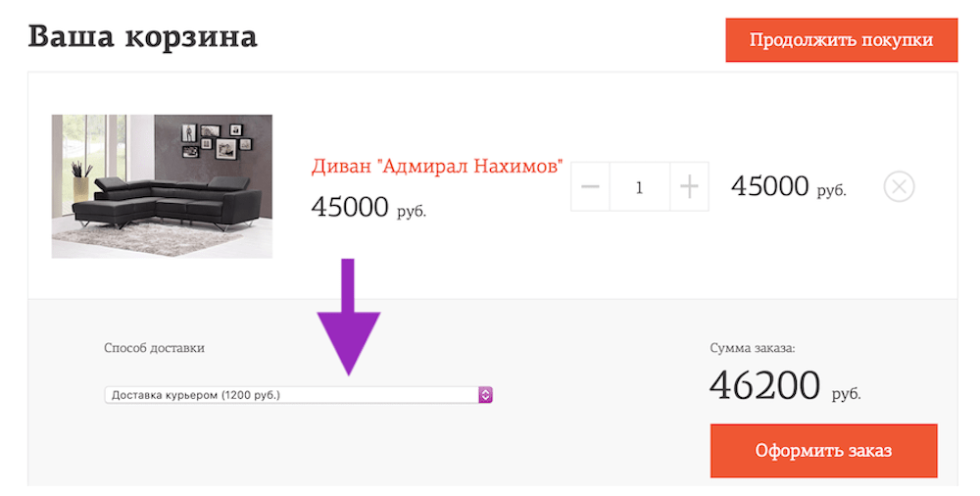Open the Диван "Адмирал Нахимов" product link
This screenshot has height=496, width=980.
coord(437,167)
